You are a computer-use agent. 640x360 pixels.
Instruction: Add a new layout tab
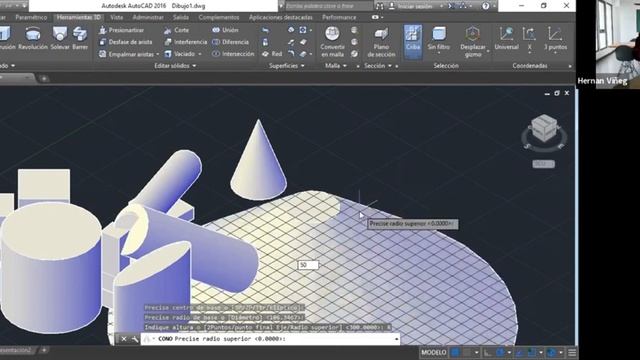[44, 350]
